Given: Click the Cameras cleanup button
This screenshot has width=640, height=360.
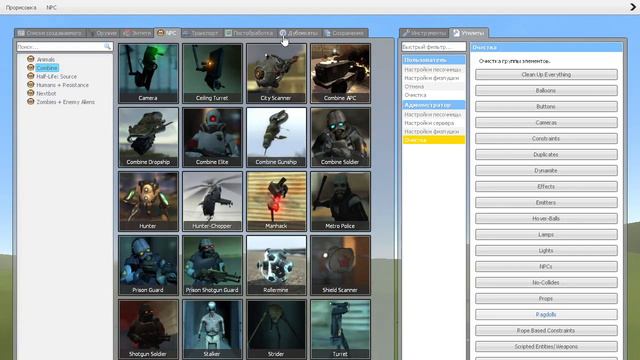Looking at the screenshot, I should [x=546, y=122].
